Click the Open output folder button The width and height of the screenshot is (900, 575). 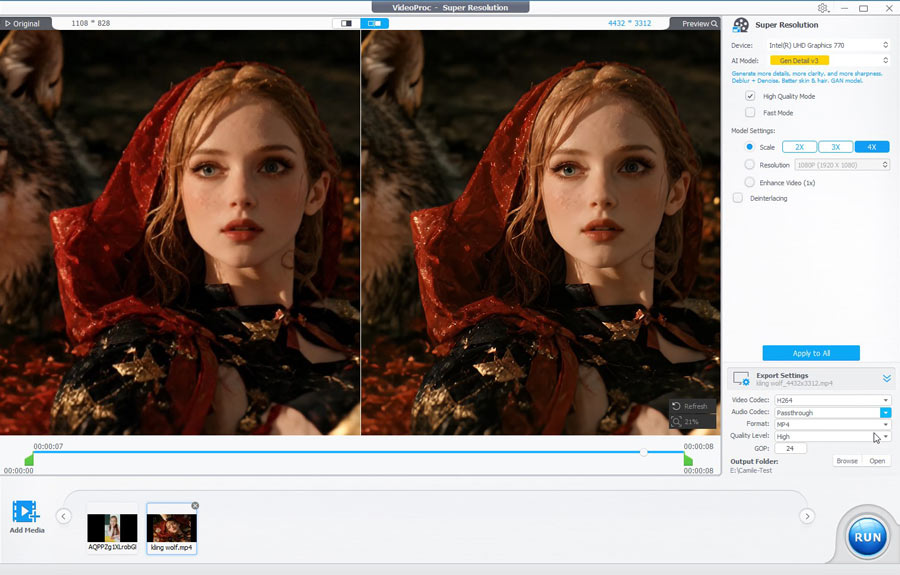(877, 461)
